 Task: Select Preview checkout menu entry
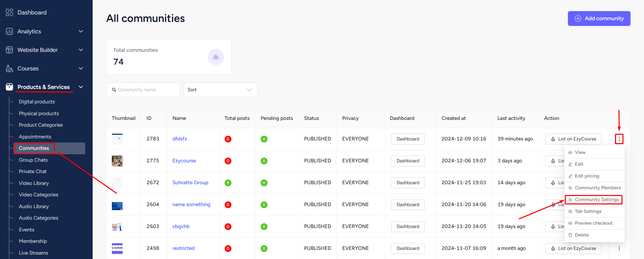coord(594,223)
